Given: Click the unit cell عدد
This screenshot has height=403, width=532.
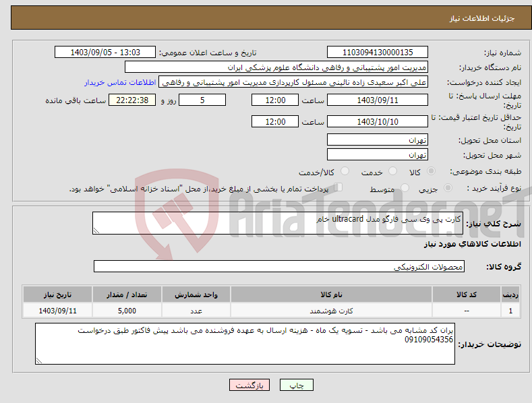Looking at the screenshot, I should tap(196, 311).
